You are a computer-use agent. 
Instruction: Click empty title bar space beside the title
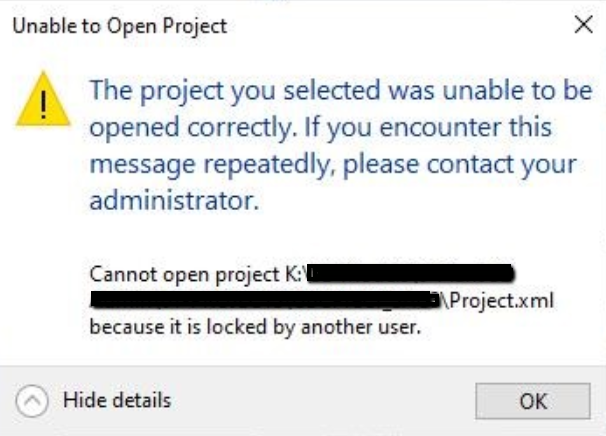click(x=400, y=26)
